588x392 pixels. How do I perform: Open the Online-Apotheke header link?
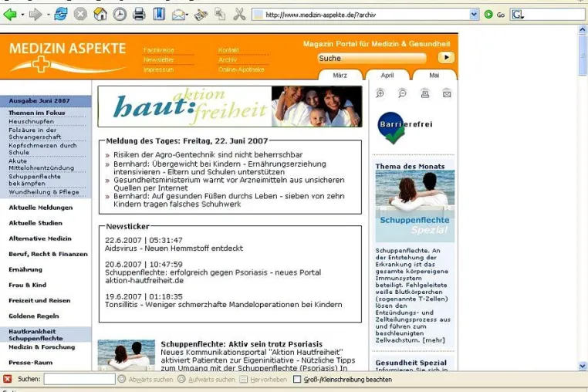click(241, 69)
